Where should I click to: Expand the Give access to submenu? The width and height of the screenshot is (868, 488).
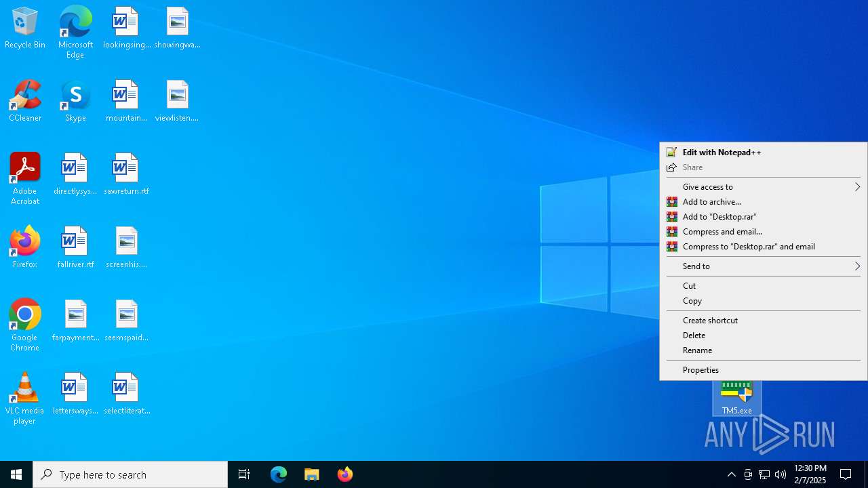764,187
